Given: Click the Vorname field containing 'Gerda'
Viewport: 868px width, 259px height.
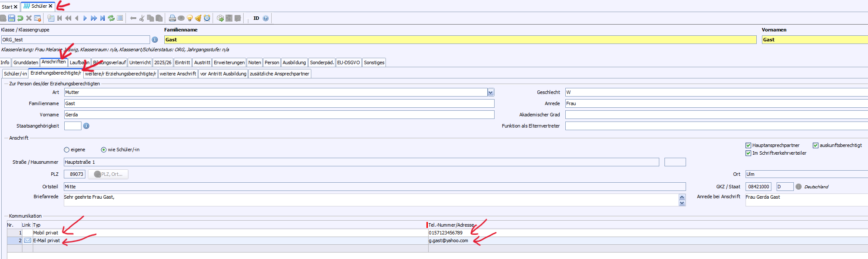Looking at the screenshot, I should coord(279,115).
